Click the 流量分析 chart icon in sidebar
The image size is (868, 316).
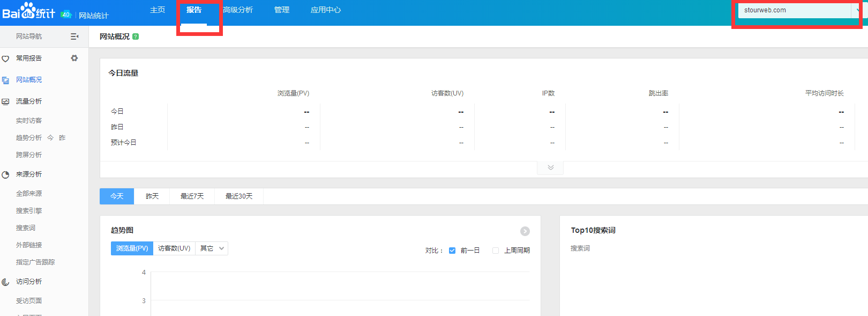5,101
